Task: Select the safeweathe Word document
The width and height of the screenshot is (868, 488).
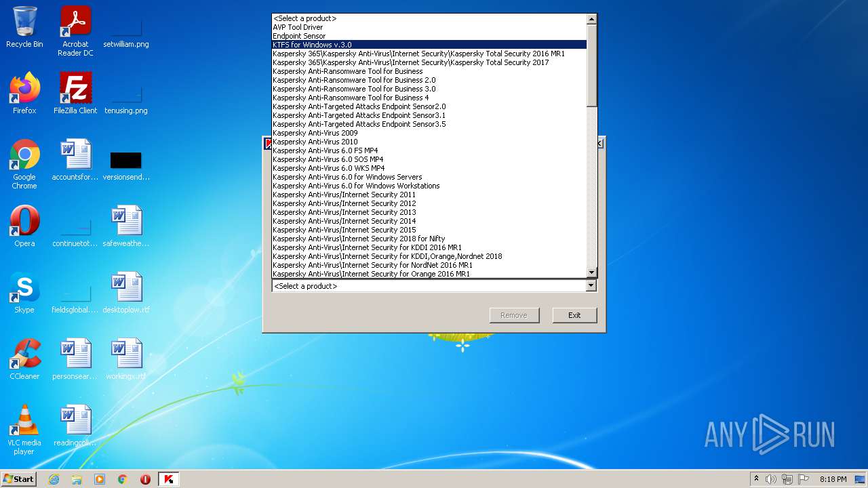Action: (x=126, y=226)
